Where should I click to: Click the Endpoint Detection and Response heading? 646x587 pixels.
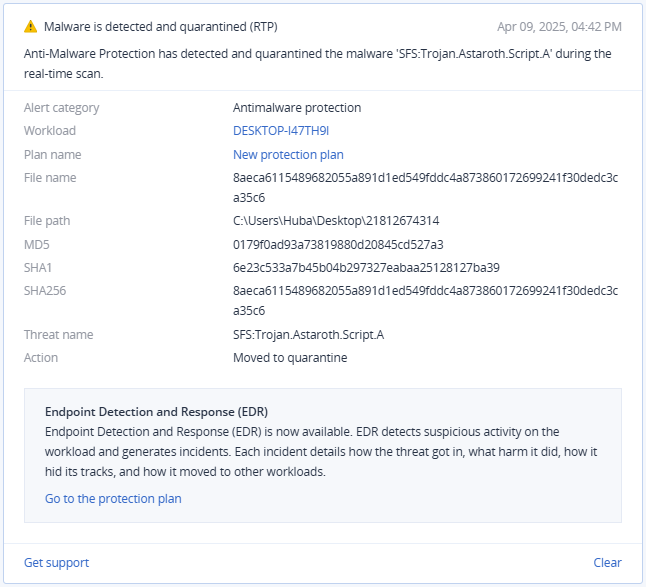pyautogui.click(x=157, y=412)
